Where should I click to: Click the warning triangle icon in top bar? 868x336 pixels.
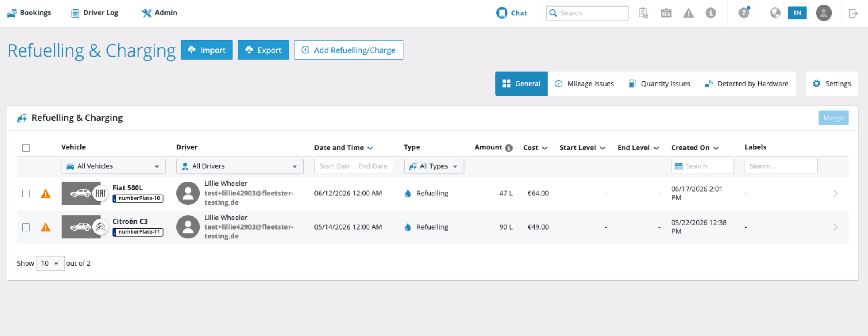(x=689, y=13)
